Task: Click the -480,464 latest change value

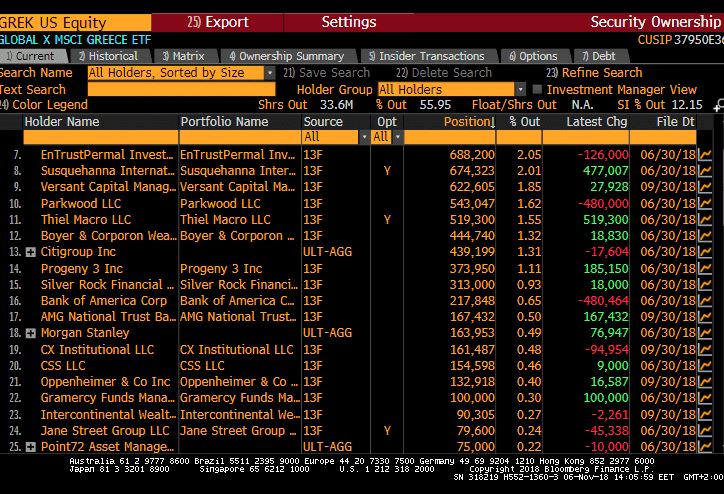Action: pyautogui.click(x=603, y=301)
